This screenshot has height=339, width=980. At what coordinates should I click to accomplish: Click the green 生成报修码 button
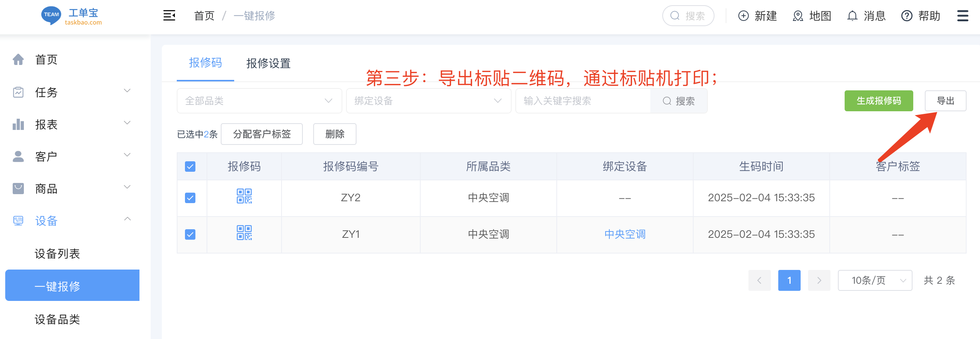(879, 101)
